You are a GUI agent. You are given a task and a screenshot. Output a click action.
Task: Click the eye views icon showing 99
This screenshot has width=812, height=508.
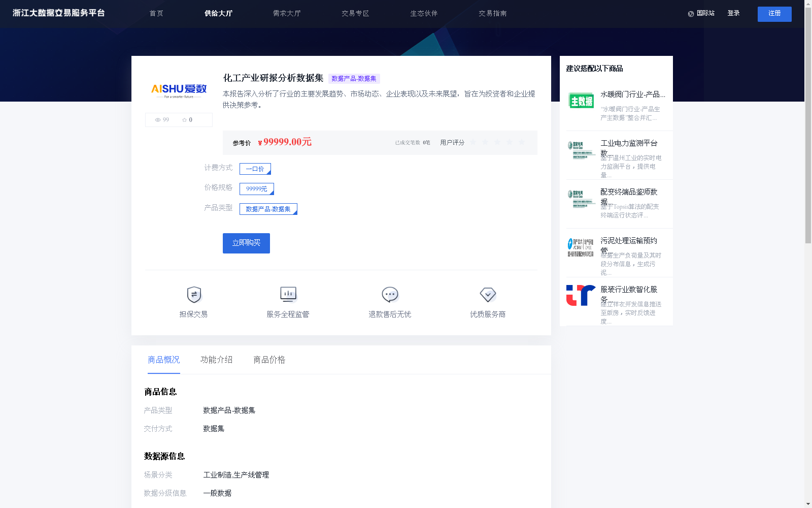tap(158, 120)
